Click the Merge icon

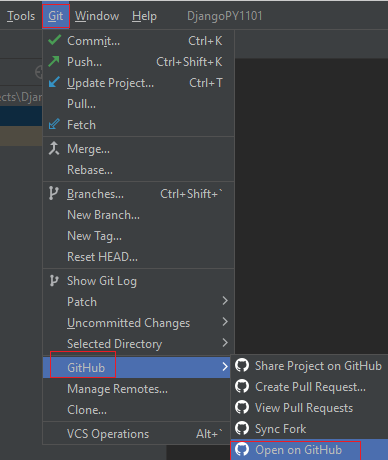(x=54, y=148)
